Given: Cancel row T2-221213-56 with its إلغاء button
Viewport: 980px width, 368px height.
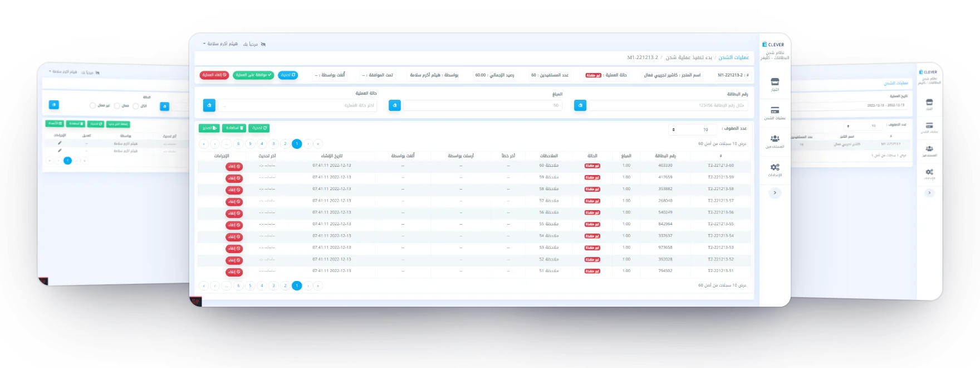Looking at the screenshot, I should 234,214.
